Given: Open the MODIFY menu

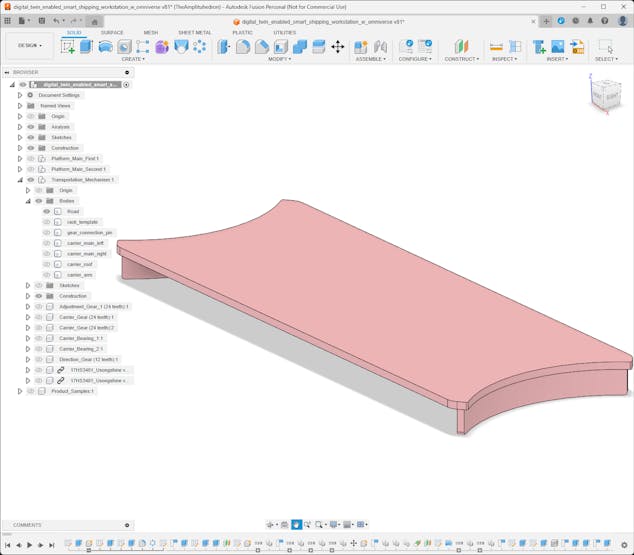Looking at the screenshot, I should [x=280, y=59].
